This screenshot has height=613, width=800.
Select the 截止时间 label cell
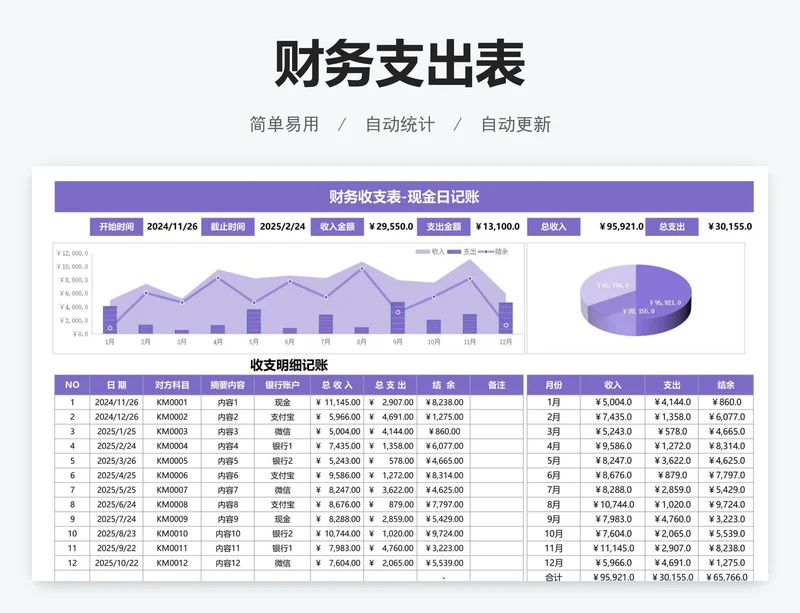pos(227,227)
